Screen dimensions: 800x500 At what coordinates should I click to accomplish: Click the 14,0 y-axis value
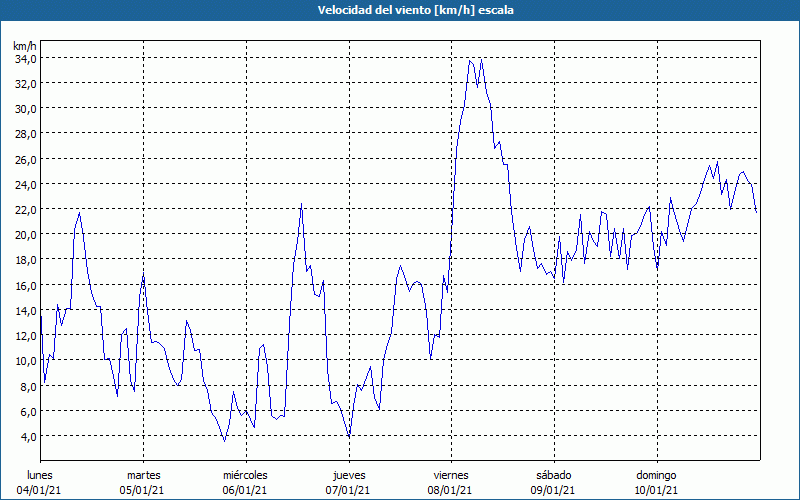[25, 311]
